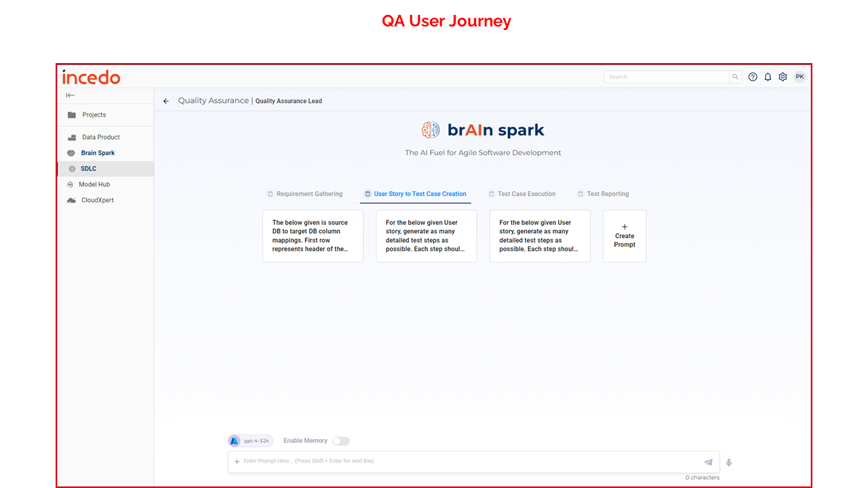Click the Brain Spark brain icon in sidebar
The height and width of the screenshot is (488, 868).
click(71, 153)
